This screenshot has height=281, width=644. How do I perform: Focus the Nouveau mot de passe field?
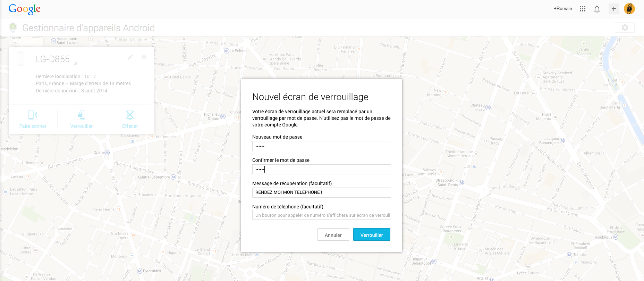pyautogui.click(x=322, y=146)
